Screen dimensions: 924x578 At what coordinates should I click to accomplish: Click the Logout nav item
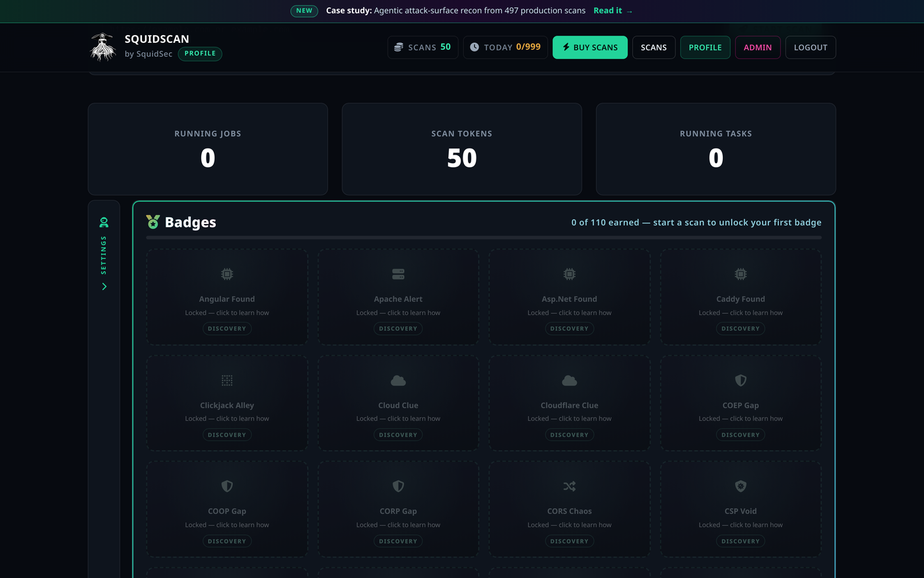810,48
